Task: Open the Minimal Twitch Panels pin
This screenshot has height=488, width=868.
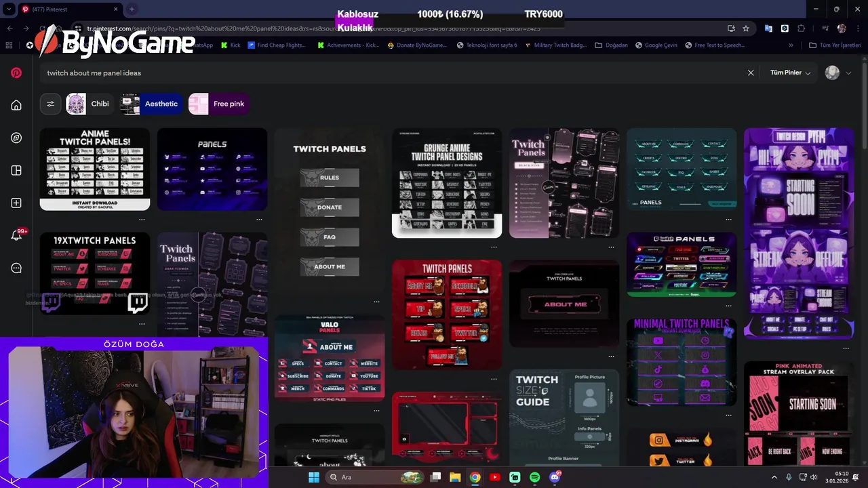Action: pos(682,362)
